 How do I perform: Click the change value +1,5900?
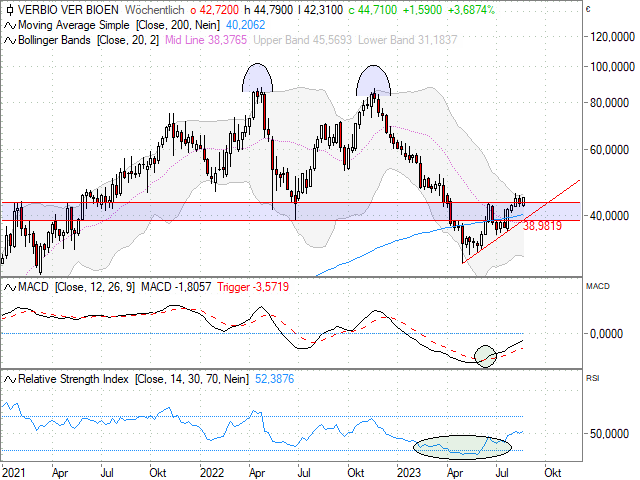click(x=422, y=10)
